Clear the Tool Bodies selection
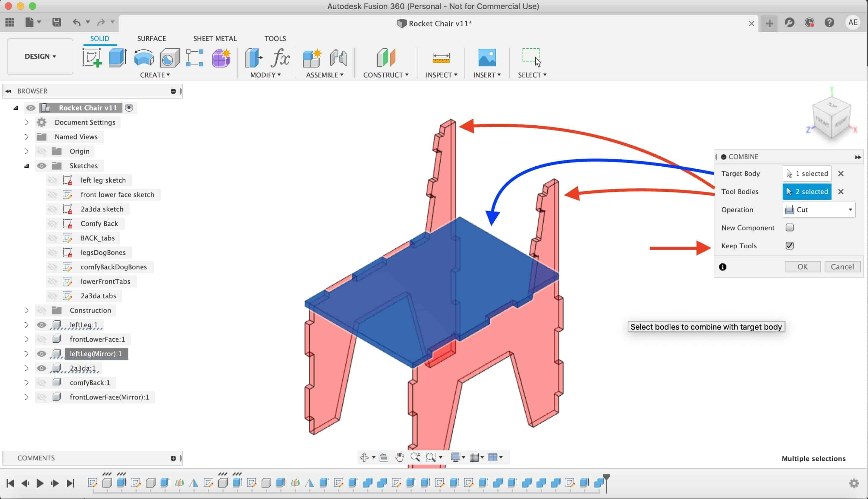This screenshot has height=499, width=868. (841, 192)
